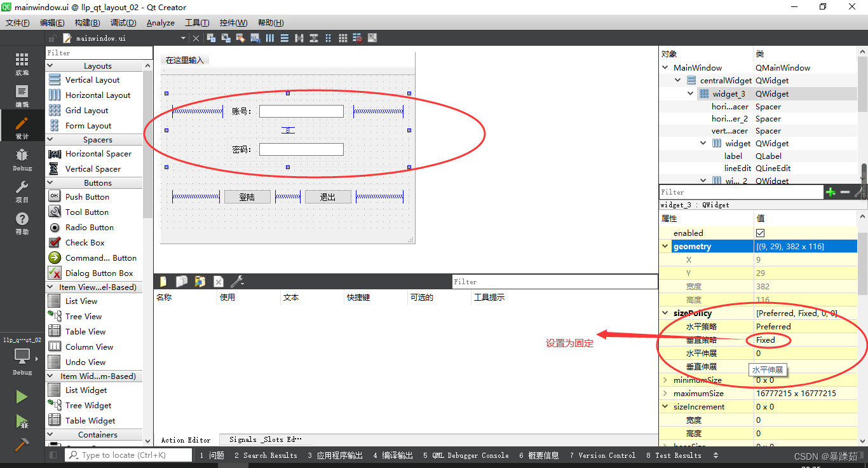
Task: Expand the maximumSize property
Action: coord(665,394)
